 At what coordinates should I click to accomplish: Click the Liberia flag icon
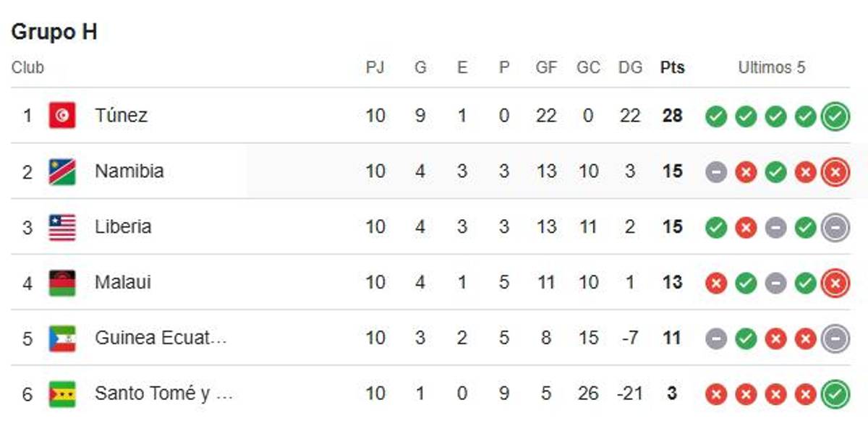pos(62,227)
